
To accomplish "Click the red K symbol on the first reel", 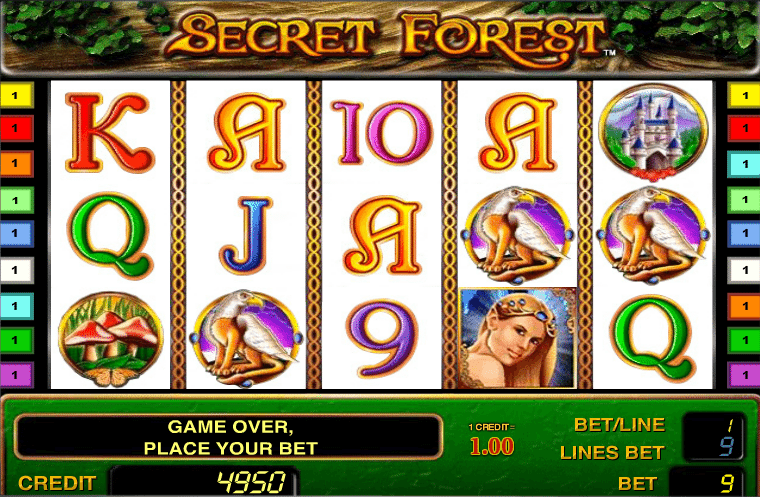I will click(110, 132).
